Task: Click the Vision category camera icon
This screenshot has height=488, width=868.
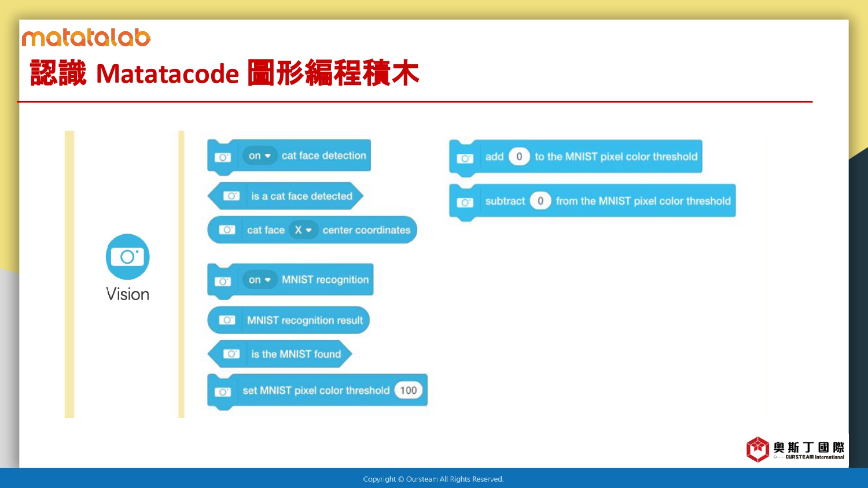Action: (128, 257)
